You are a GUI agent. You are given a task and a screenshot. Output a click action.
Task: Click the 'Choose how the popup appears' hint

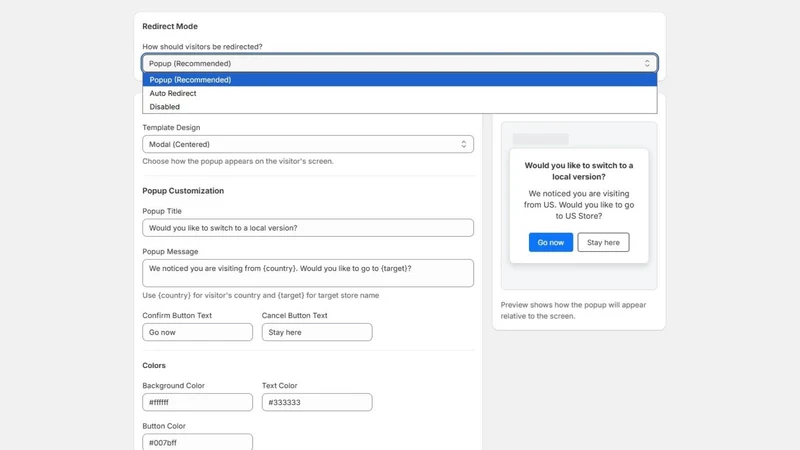tap(238, 161)
